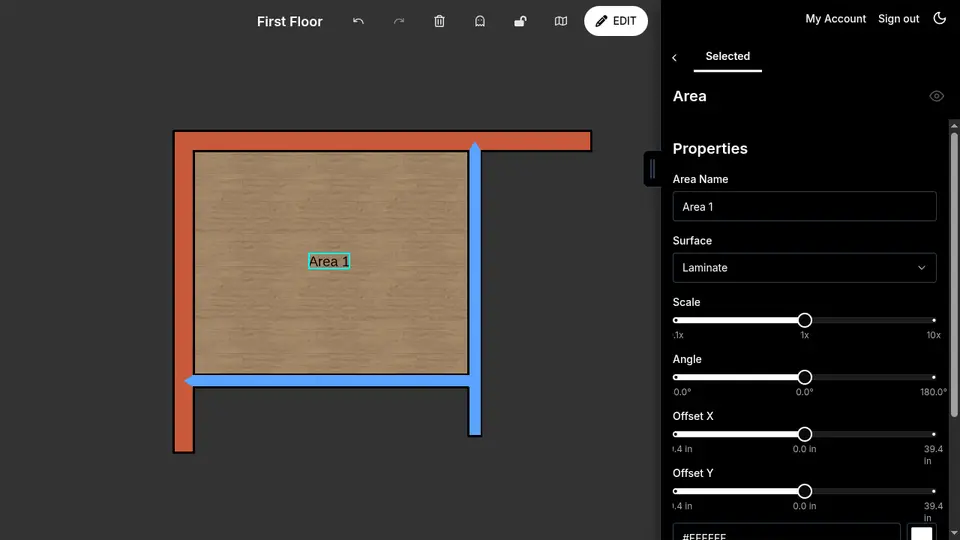
Task: Click the Offset X slider handle
Action: (x=804, y=434)
